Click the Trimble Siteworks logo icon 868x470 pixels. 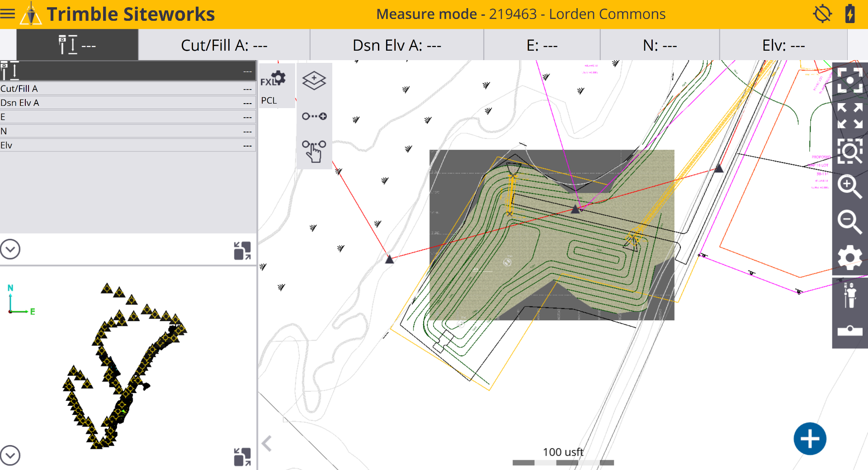(x=31, y=14)
